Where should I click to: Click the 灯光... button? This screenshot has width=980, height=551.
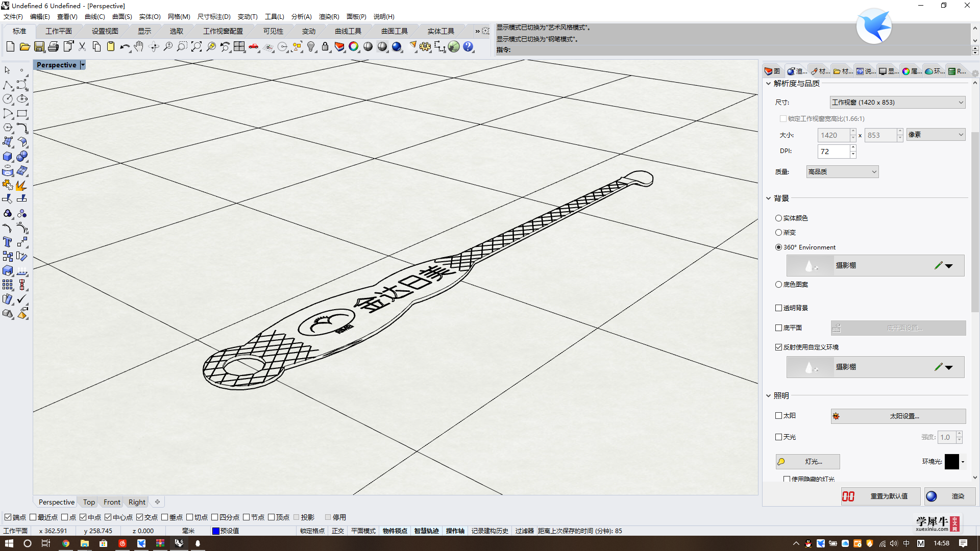tap(808, 462)
